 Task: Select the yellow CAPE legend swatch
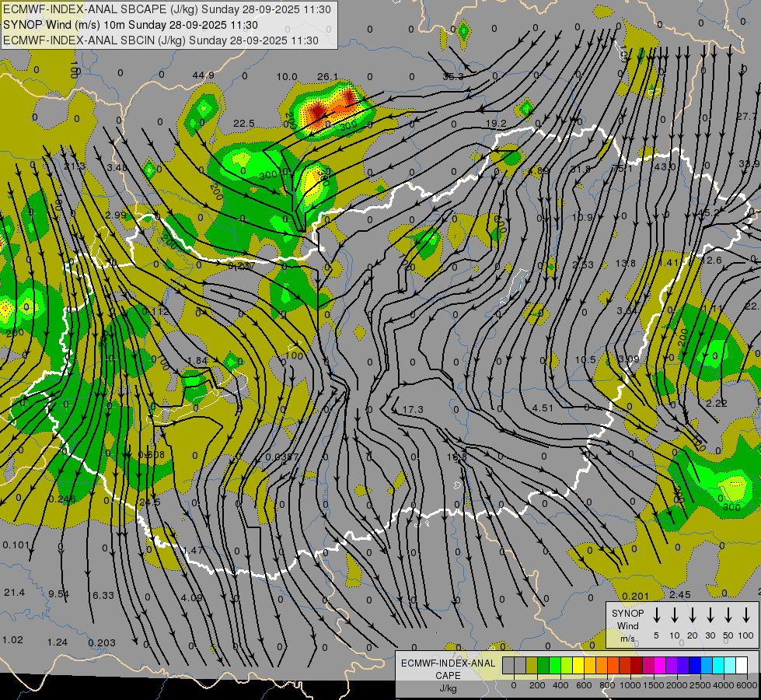point(578,665)
